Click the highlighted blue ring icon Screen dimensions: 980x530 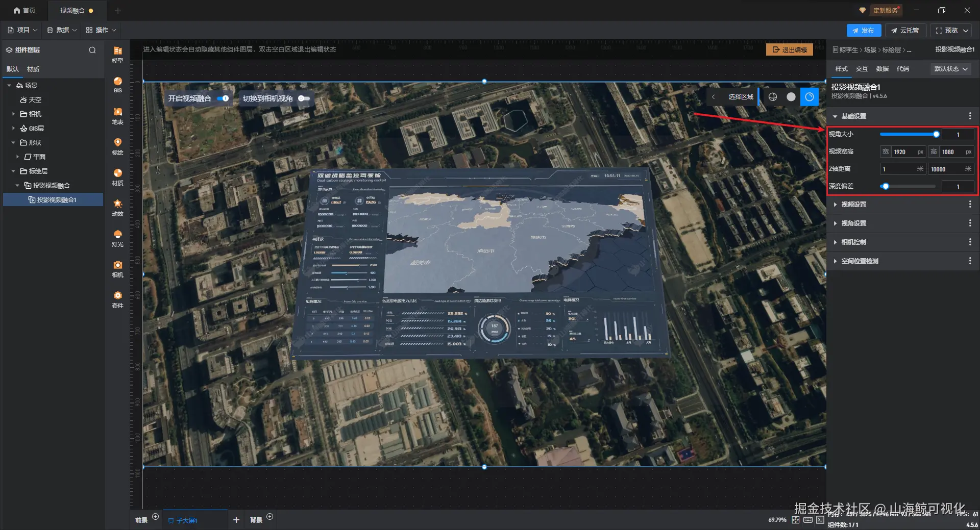pos(810,97)
